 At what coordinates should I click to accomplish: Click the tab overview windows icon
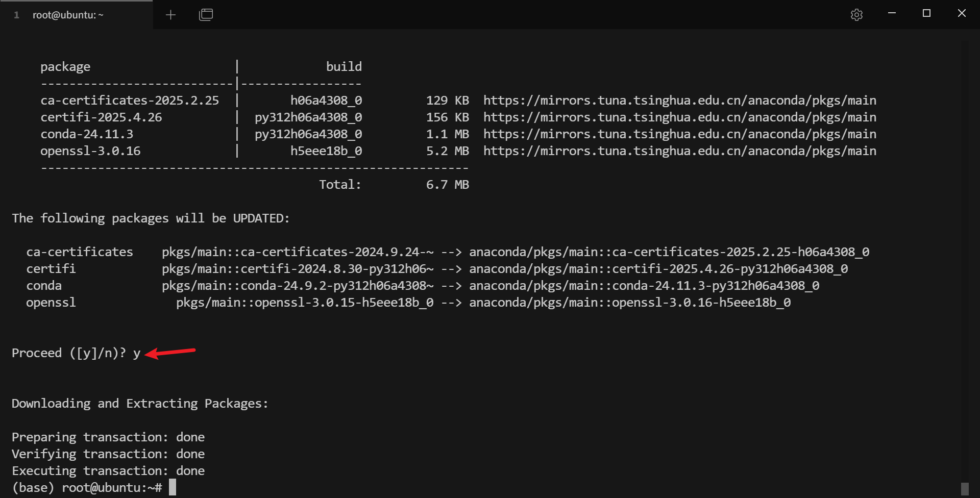click(x=206, y=15)
